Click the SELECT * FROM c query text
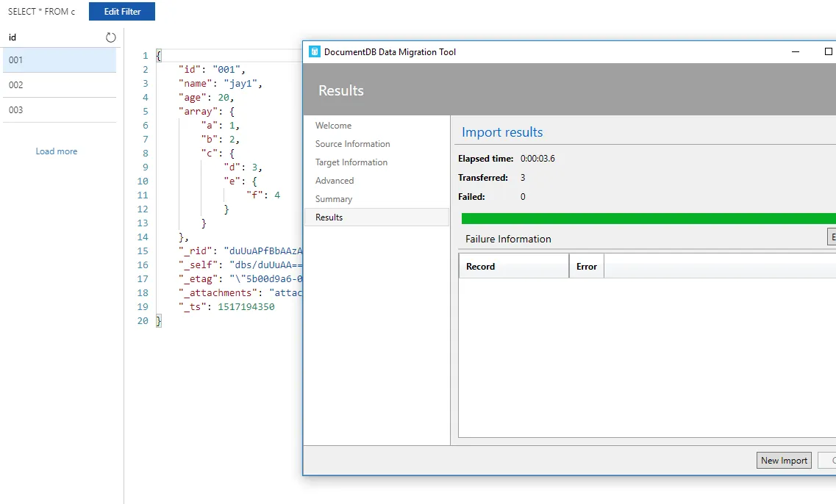 (42, 11)
